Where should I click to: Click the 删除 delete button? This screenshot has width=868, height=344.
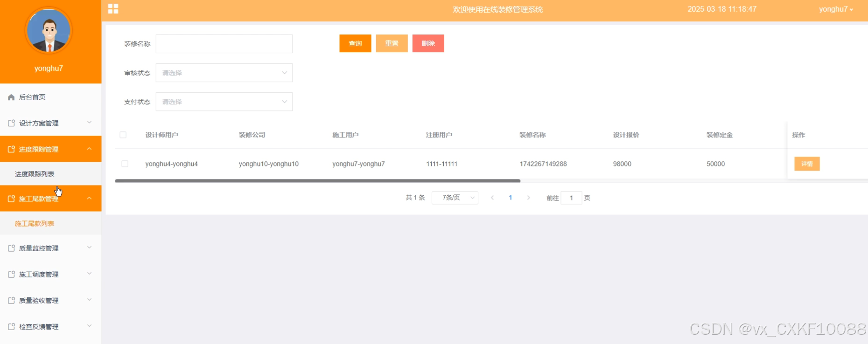coord(428,43)
